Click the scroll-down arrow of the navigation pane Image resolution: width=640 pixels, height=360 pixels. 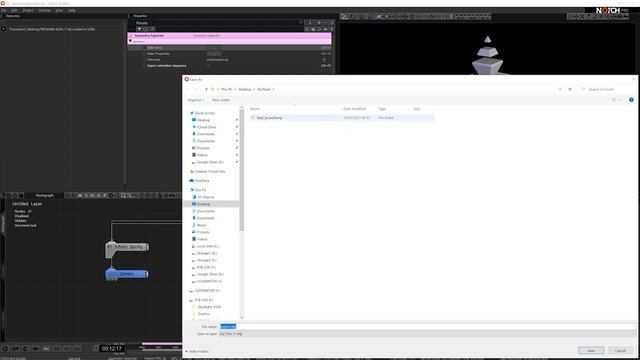pyautogui.click(x=242, y=318)
